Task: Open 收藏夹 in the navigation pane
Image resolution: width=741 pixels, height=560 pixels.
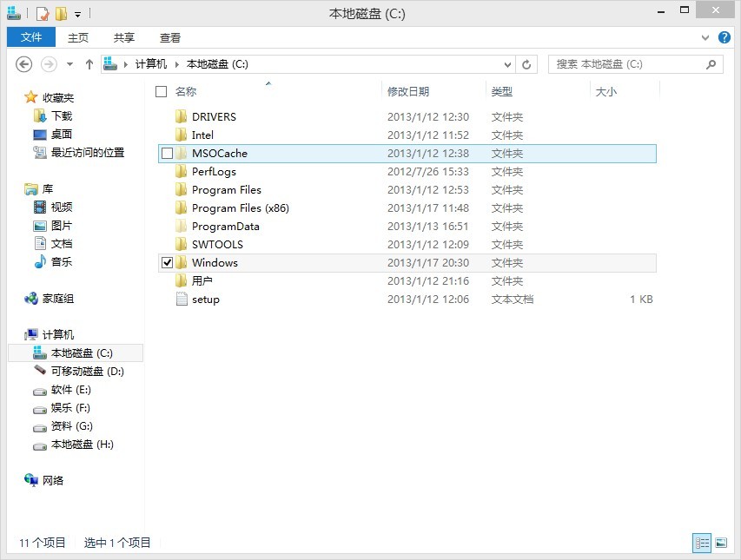Action: 58,98
